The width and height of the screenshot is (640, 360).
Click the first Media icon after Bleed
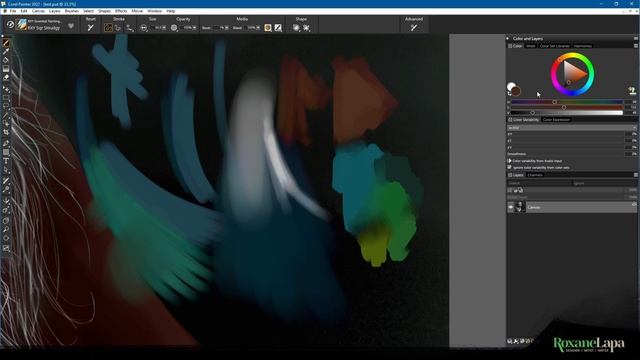pyautogui.click(x=268, y=28)
